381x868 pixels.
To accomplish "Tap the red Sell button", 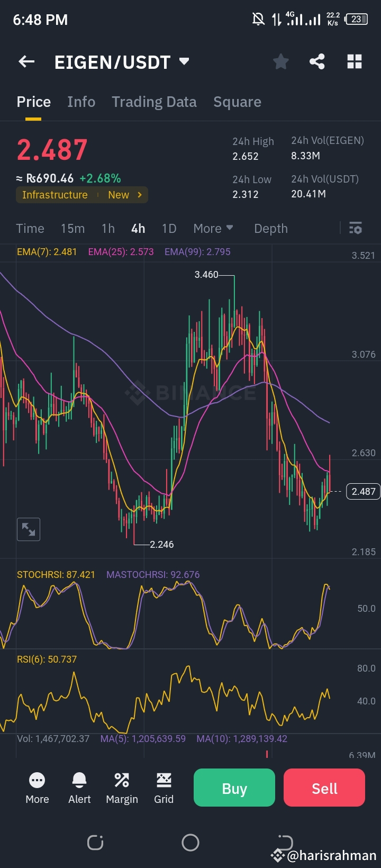I will tap(324, 788).
